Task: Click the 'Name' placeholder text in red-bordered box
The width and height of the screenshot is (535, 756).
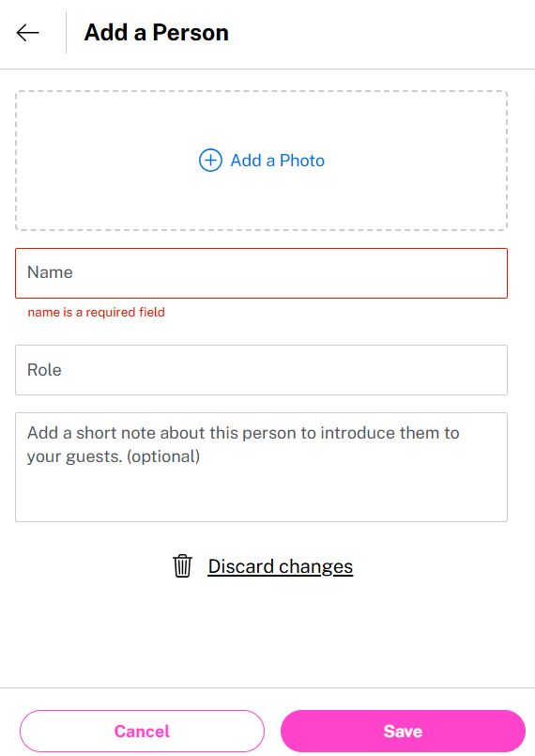Action: [x=50, y=272]
